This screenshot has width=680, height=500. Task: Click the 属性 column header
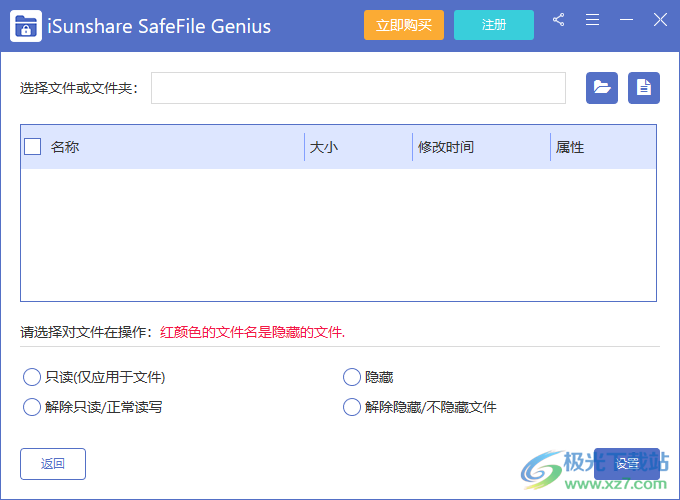point(569,147)
